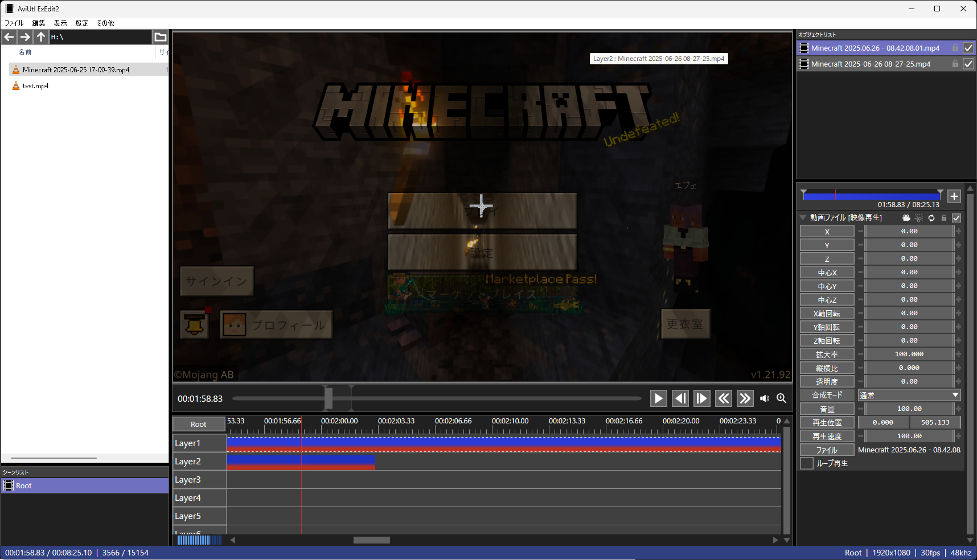The image size is (977, 560).
Task: Open the 表示 menu
Action: (60, 23)
